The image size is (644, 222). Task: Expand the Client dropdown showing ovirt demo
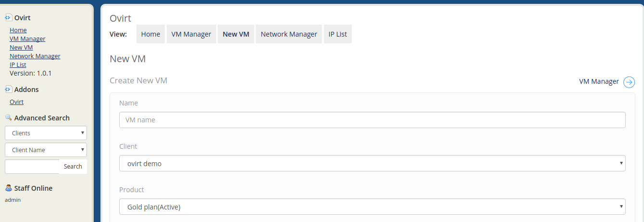pos(372,163)
